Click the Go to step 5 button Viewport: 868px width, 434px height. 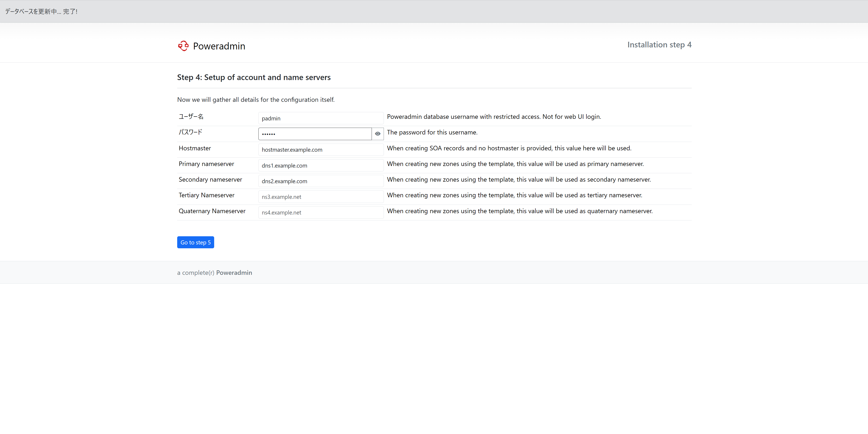coord(195,242)
